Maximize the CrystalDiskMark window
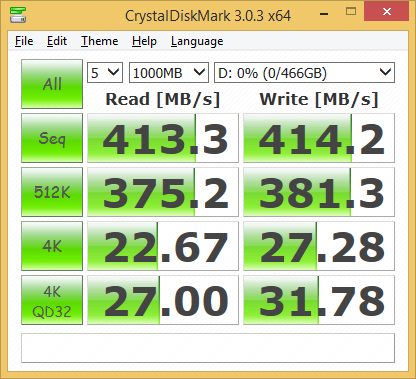The height and width of the screenshot is (379, 416). tap(351, 12)
